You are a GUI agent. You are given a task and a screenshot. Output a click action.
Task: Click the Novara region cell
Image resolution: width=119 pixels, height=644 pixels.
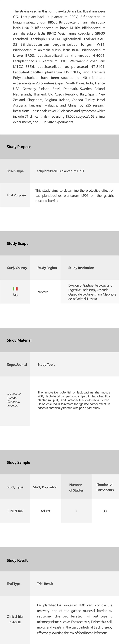(43, 292)
